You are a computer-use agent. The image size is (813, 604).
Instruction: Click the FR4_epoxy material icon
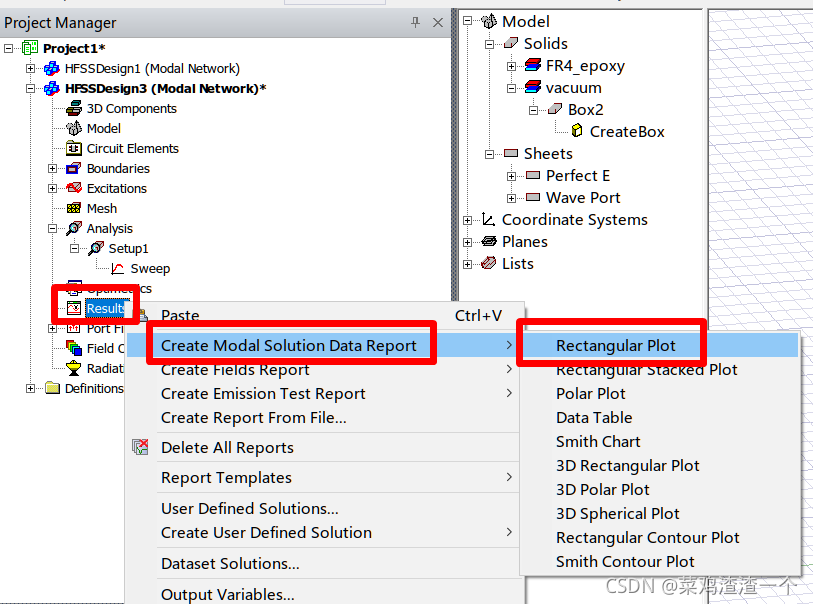tap(532, 66)
